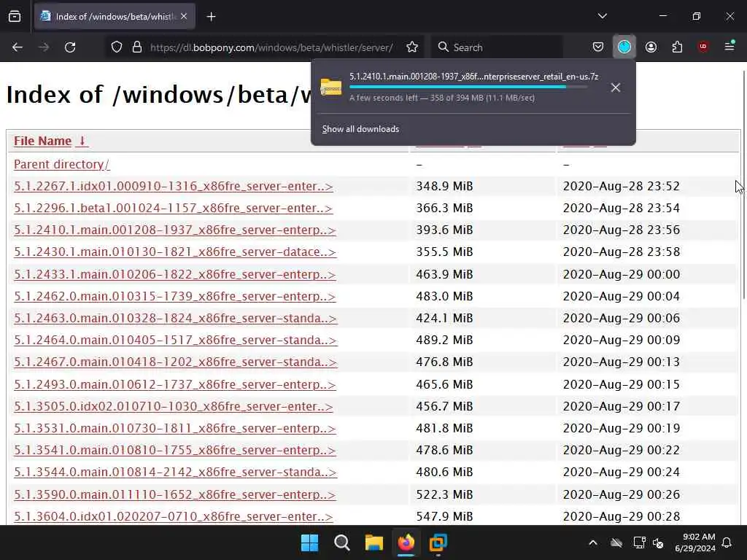Image resolution: width=747 pixels, height=560 pixels.
Task: Expand the list all tabs chevron
Action: pyautogui.click(x=602, y=16)
